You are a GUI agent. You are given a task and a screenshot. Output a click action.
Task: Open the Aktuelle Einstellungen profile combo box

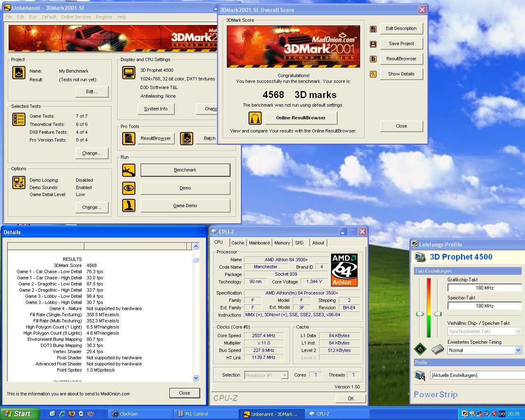tap(477, 375)
